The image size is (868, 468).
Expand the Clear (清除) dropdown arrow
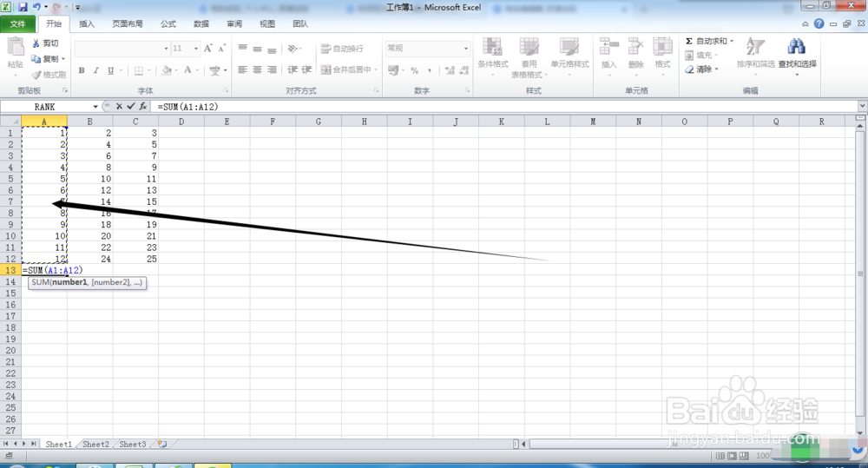tap(716, 69)
